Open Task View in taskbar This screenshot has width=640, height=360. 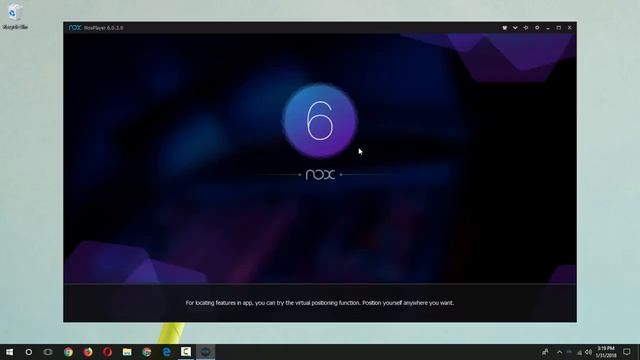(x=48, y=352)
